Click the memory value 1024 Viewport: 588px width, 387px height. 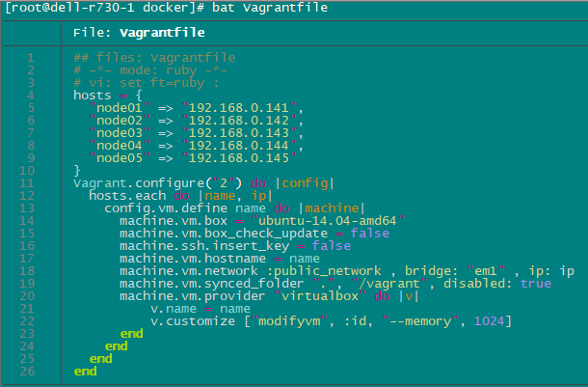coord(490,321)
